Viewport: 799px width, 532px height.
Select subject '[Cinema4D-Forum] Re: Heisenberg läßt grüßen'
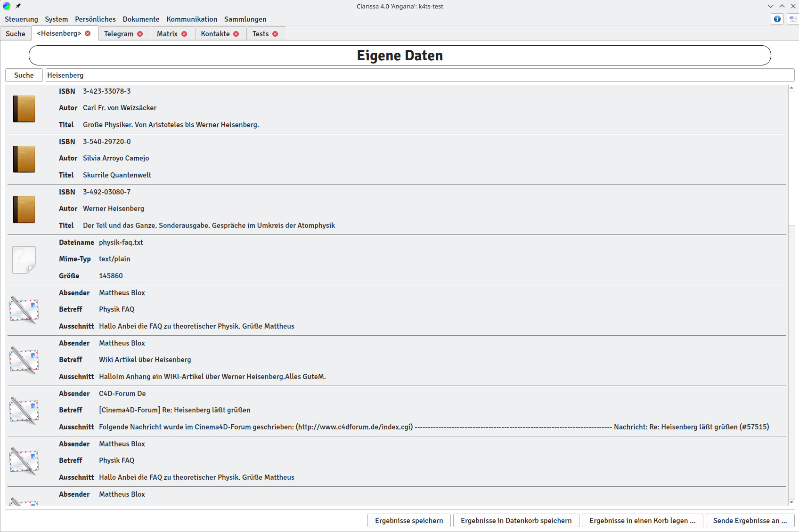tap(175, 410)
